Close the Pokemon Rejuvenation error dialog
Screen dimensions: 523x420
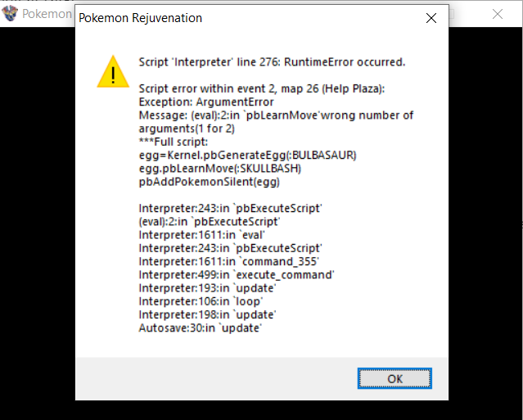(431, 17)
